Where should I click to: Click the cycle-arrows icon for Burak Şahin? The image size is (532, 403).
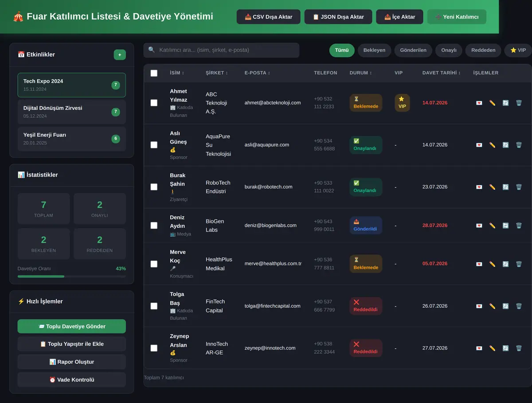(505, 187)
